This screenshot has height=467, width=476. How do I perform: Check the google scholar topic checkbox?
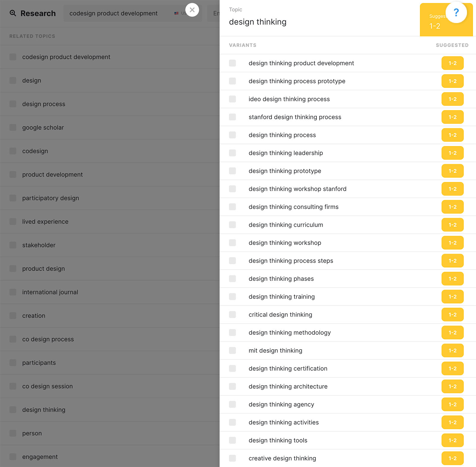coord(13,128)
